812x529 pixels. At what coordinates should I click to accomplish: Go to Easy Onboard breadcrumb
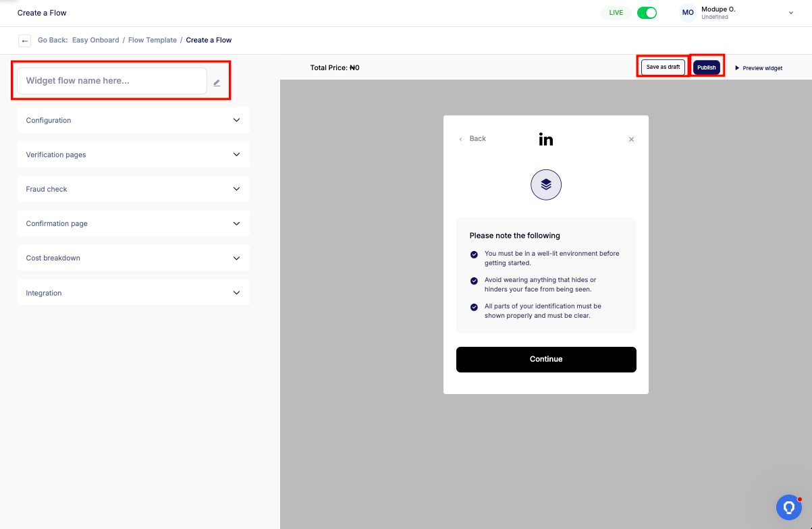95,40
